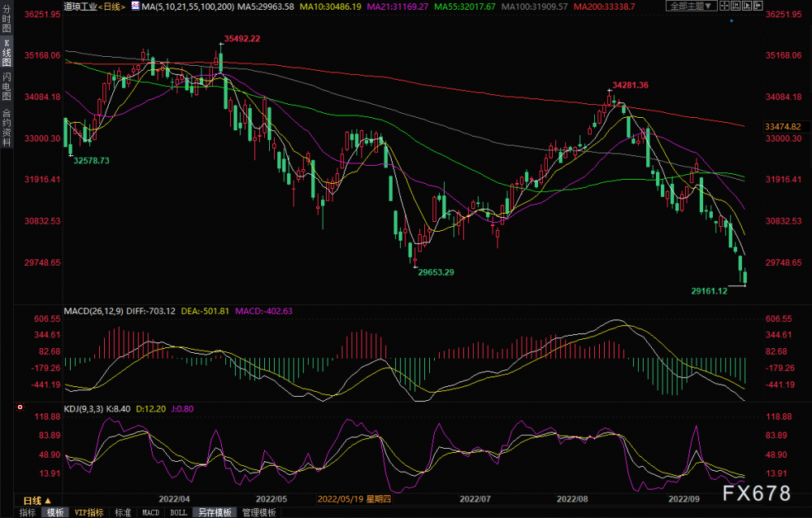Image resolution: width=812 pixels, height=518 pixels.
Task: Click MA(5,10,21,55,100,200) indicator parameters
Action: pyautogui.click(x=189, y=7)
